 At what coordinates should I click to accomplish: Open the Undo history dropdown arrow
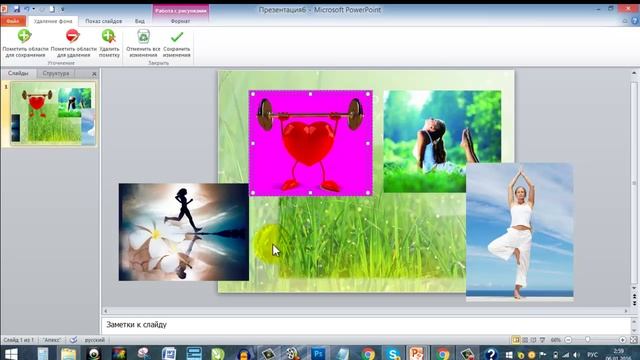point(33,9)
